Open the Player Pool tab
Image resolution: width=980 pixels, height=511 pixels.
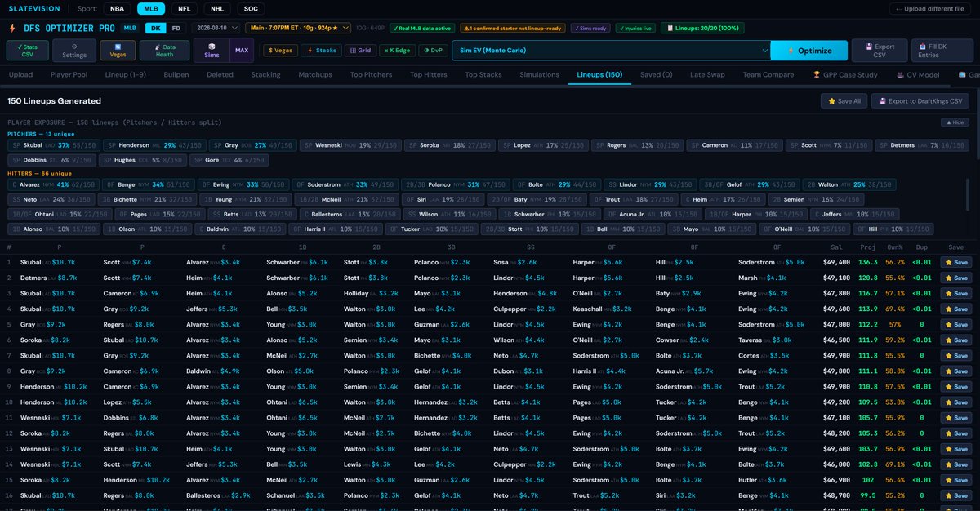[x=69, y=75]
